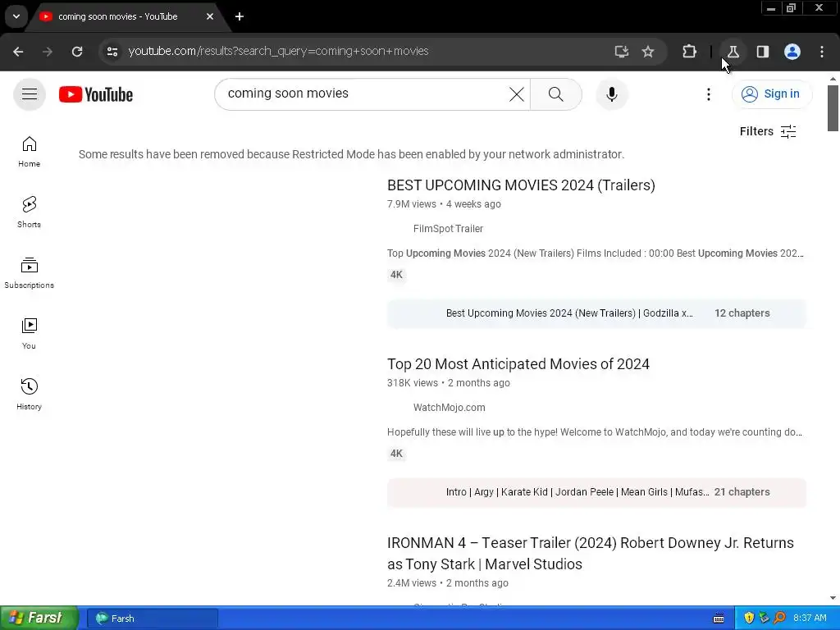This screenshot has width=840, height=630.
Task: Focus the browser address bar URL
Action: (279, 52)
